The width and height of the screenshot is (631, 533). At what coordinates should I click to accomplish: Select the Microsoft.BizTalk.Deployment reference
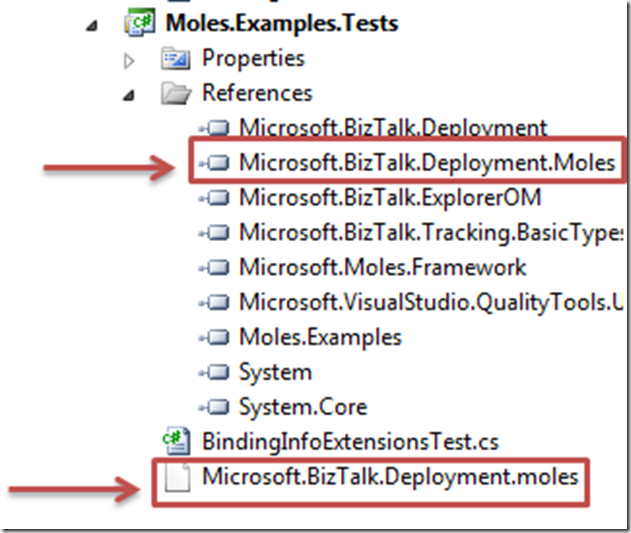pyautogui.click(x=393, y=128)
